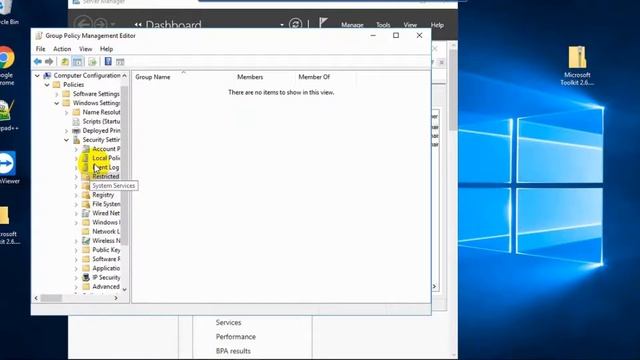Click the Up one level folder icon
Screen dimensions: 640x360
point(64,62)
